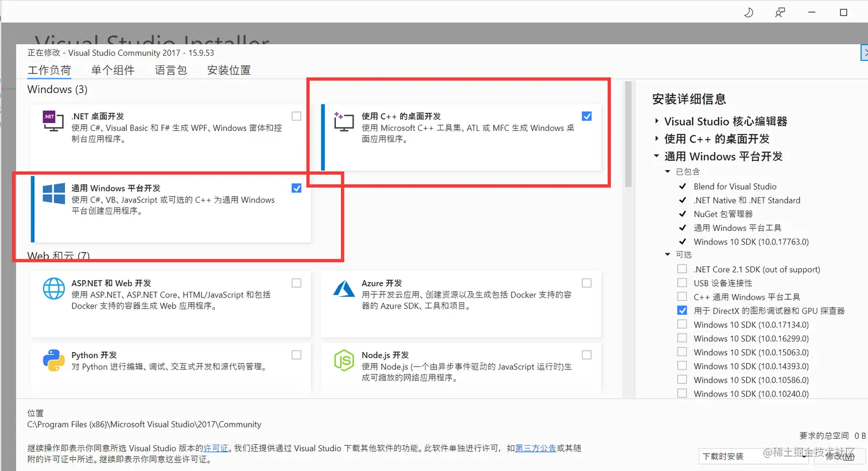Check the Azure 开发 workload
Viewport: 868px width, 471px height.
(x=587, y=283)
